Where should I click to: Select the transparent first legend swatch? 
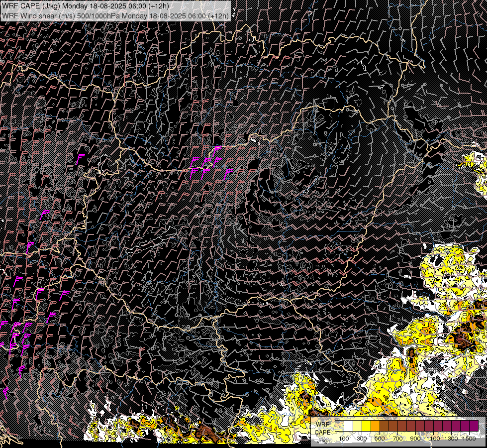[x=339, y=426]
